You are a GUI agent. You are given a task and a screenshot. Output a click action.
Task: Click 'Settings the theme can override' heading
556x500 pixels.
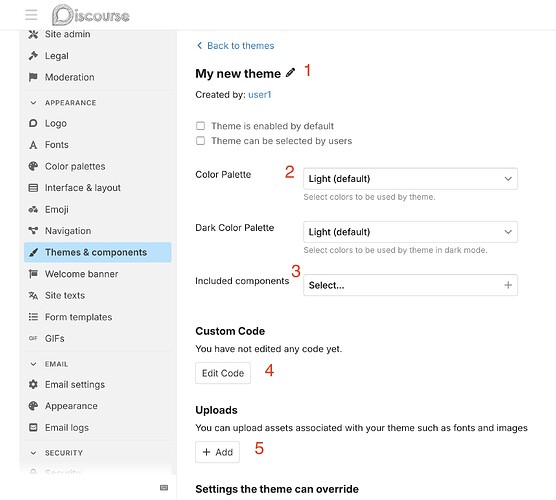[277, 489]
